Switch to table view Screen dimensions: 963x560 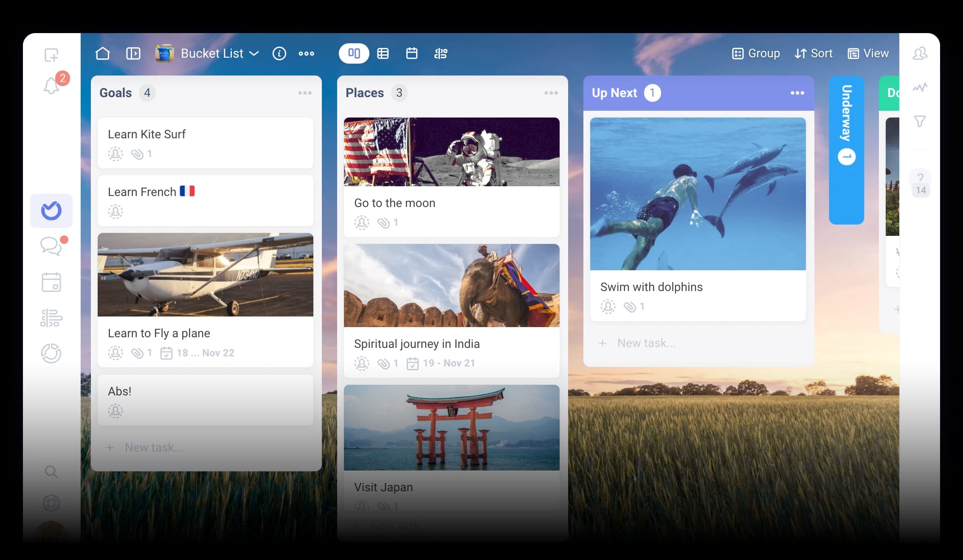click(x=383, y=53)
